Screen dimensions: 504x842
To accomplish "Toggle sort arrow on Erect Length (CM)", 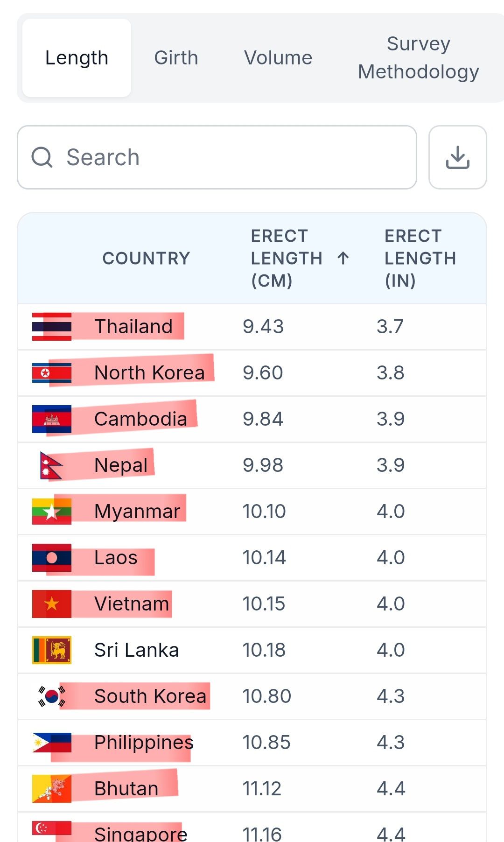I will 343,258.
